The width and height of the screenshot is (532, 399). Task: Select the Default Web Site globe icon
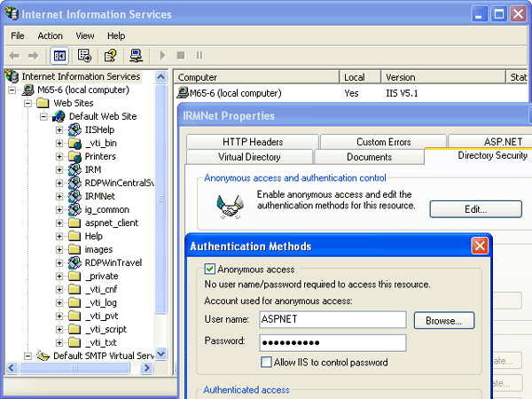59,116
